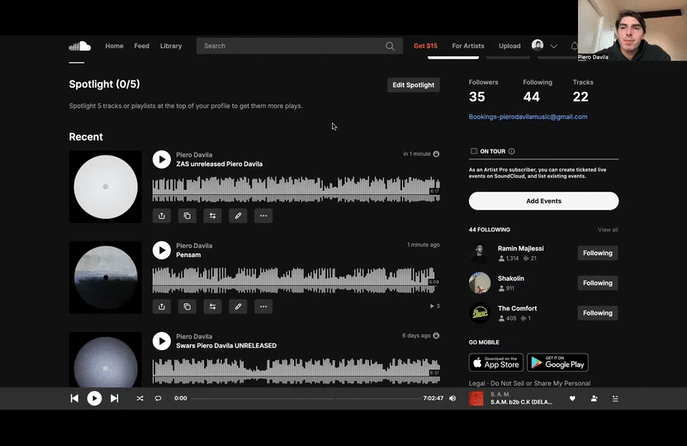Image resolution: width=687 pixels, height=446 pixels.
Task: Open Shakolin's avatar
Action: tap(480, 283)
